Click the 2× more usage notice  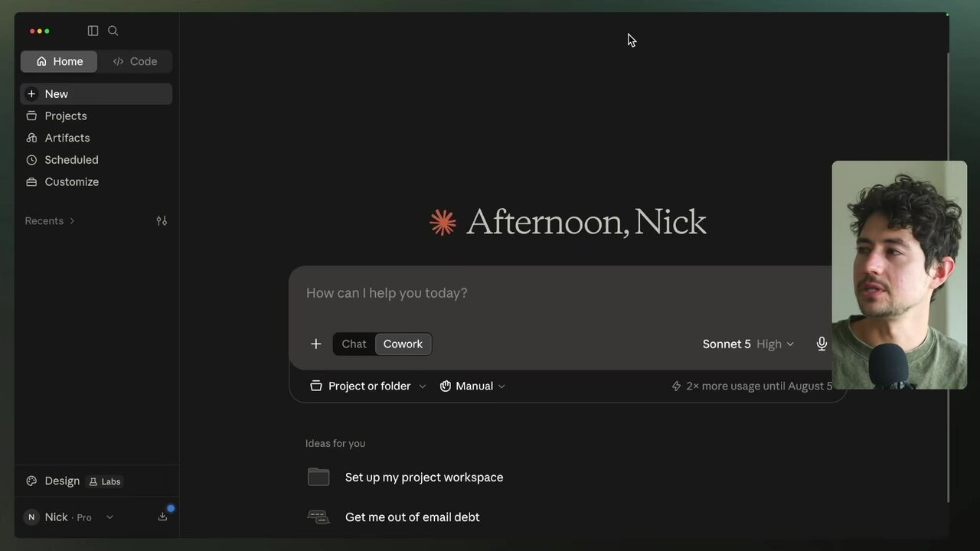[x=752, y=386]
